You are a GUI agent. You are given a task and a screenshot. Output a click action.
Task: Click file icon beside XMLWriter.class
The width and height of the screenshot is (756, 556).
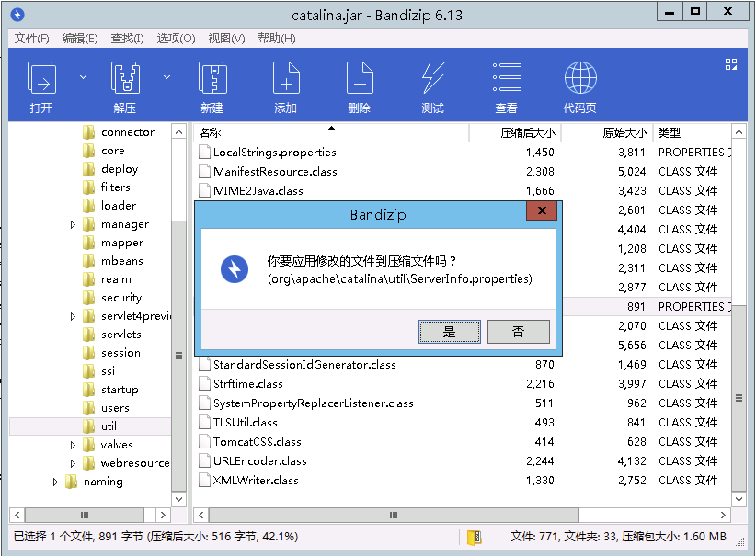pos(205,481)
